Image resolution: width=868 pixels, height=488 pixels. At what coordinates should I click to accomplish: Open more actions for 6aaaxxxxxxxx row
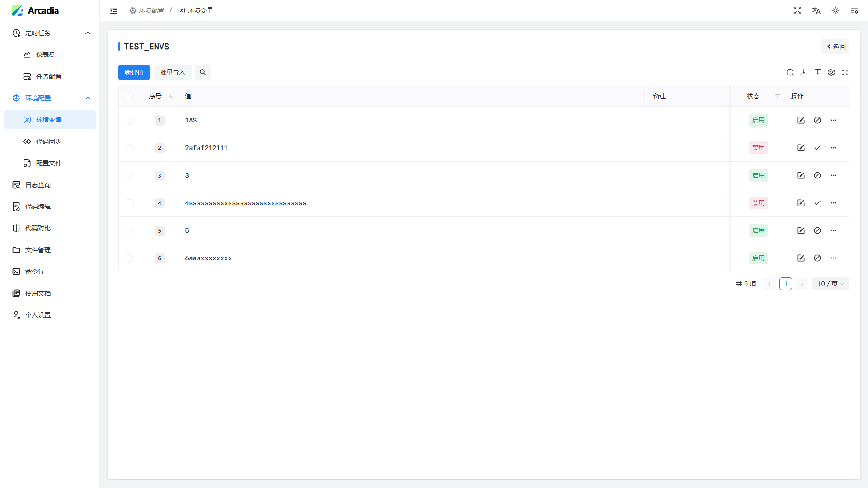834,258
